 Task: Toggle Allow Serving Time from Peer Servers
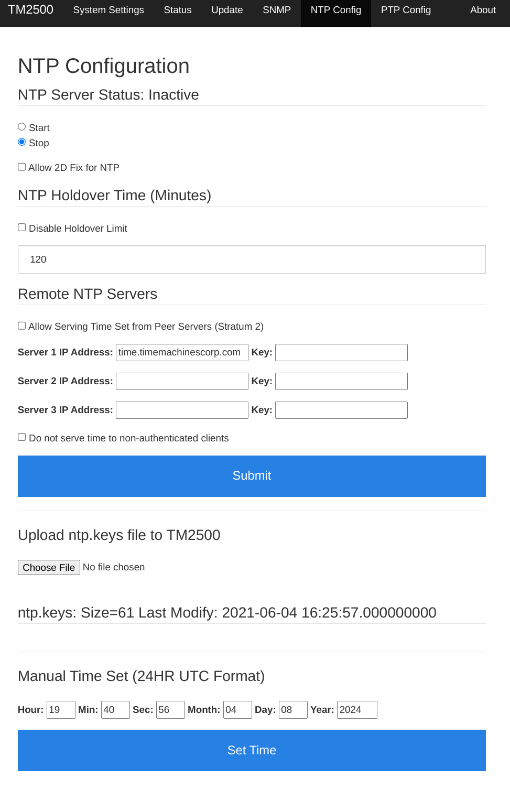[22, 326]
